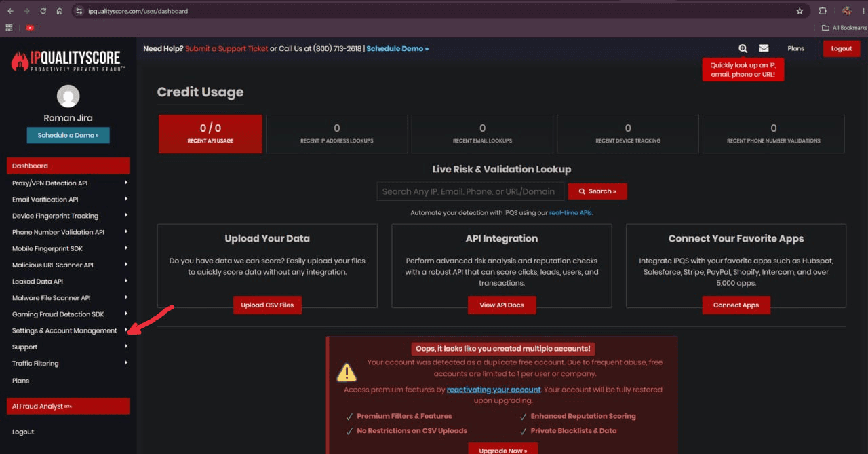This screenshot has width=868, height=454.
Task: Go to browser home icon
Action: coord(60,11)
